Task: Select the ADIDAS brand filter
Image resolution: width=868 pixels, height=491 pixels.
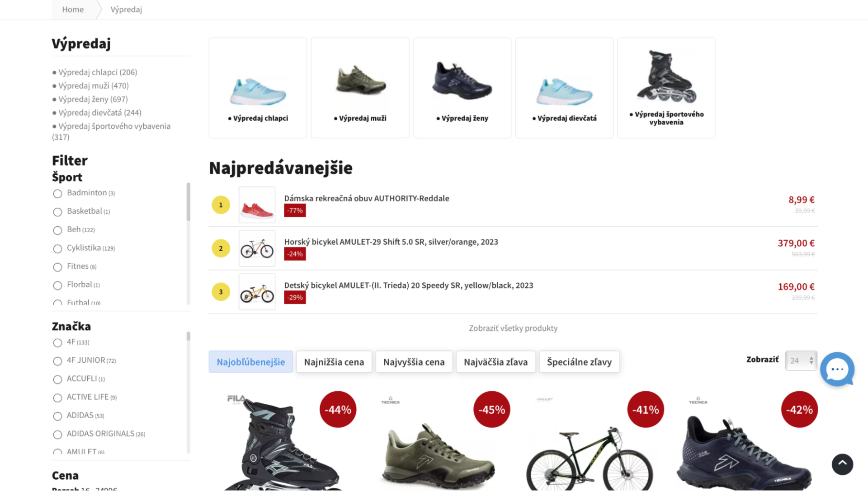Action: pyautogui.click(x=57, y=416)
